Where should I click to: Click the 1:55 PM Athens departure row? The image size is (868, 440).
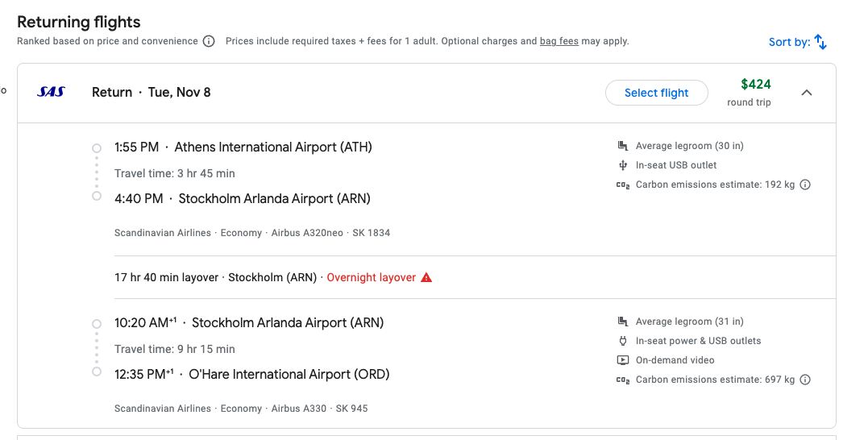point(243,147)
